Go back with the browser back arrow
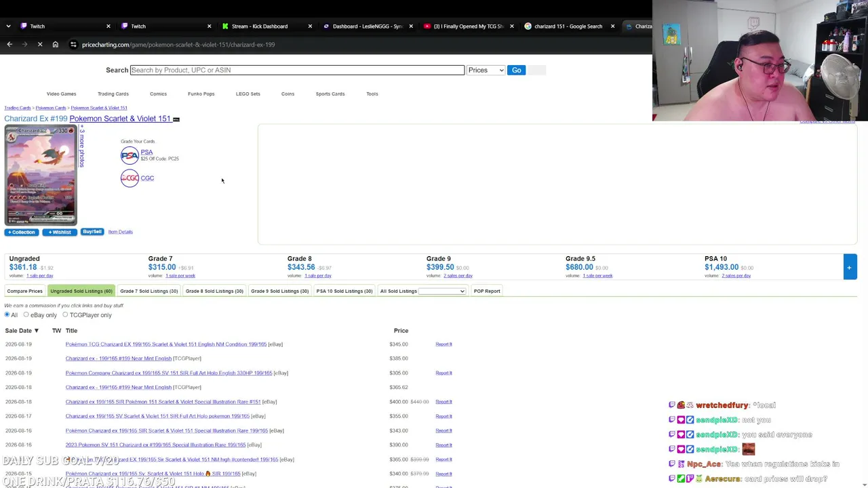Image resolution: width=868 pixels, height=488 pixels. point(9,45)
